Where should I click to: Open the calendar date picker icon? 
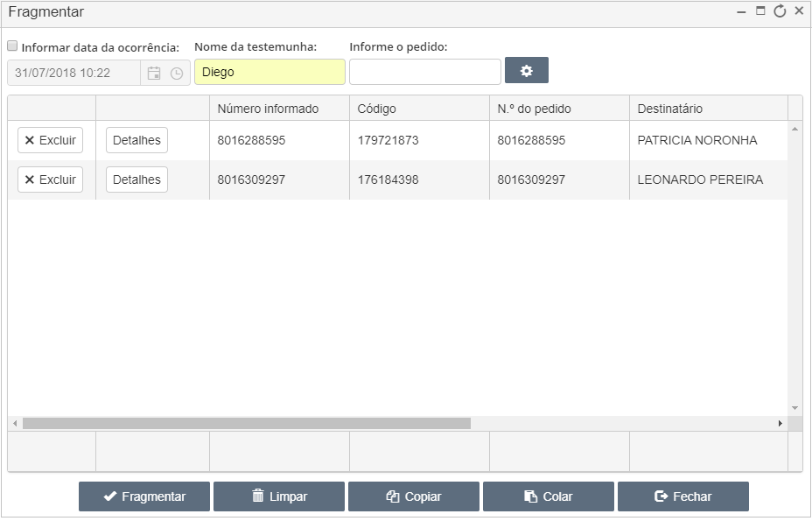pos(154,73)
